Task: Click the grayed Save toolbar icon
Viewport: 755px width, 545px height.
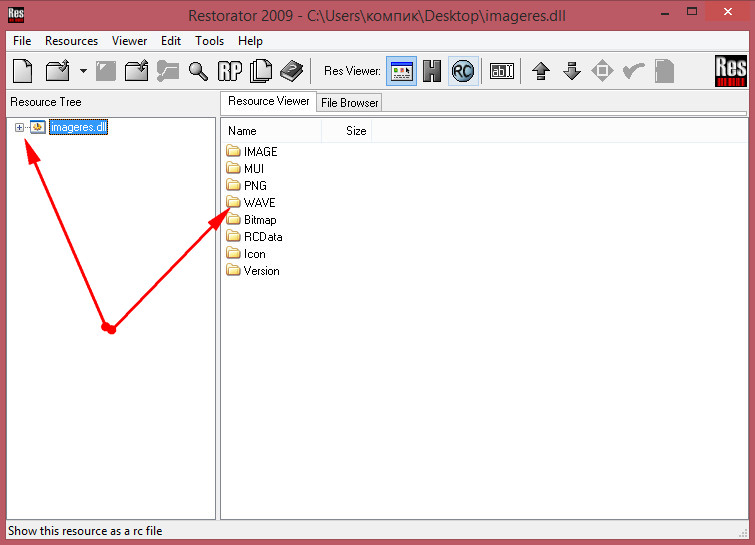Action: [106, 71]
